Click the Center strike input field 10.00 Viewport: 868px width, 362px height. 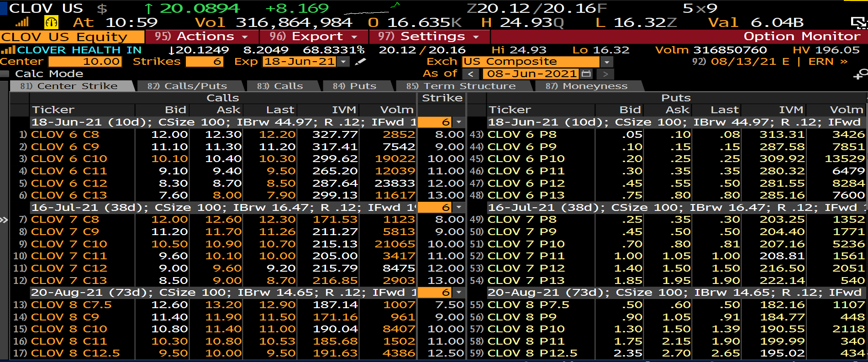point(85,62)
